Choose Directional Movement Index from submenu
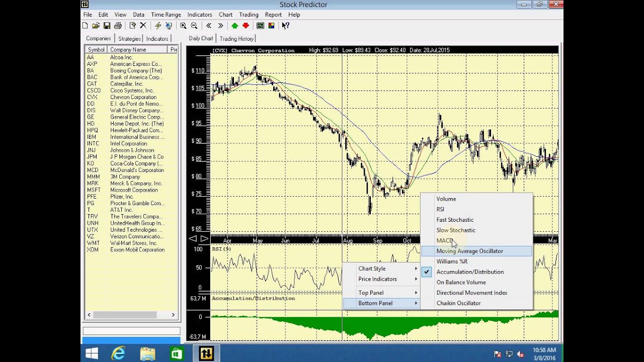The image size is (644, 362). point(476,293)
